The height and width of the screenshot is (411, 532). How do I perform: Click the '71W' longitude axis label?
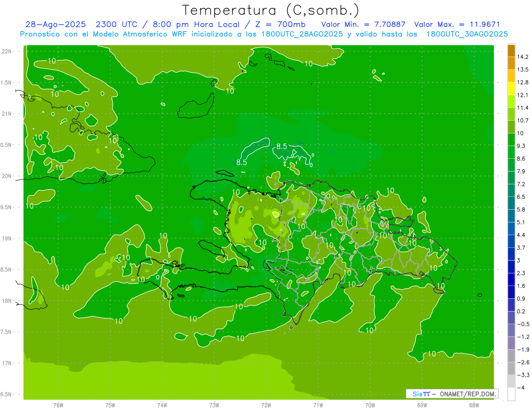[x=318, y=405]
